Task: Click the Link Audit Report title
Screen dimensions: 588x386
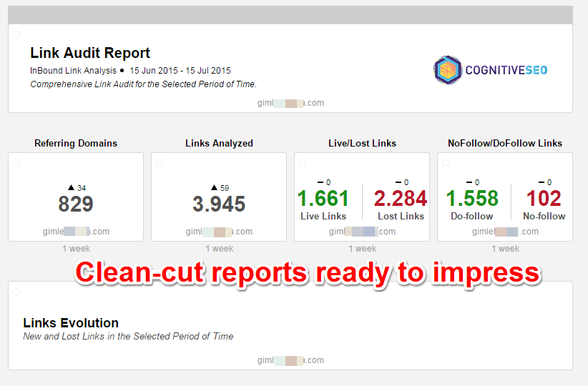Action: coord(90,53)
